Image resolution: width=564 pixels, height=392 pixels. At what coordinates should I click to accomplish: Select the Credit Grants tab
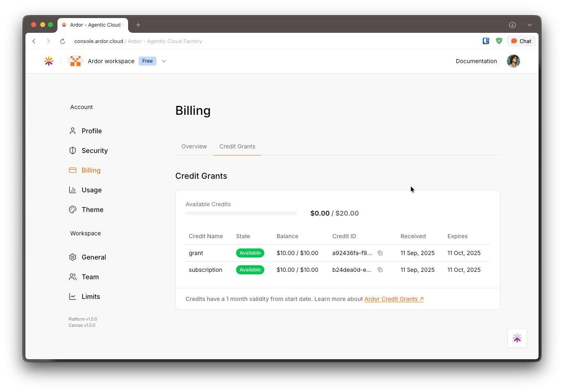(x=237, y=146)
